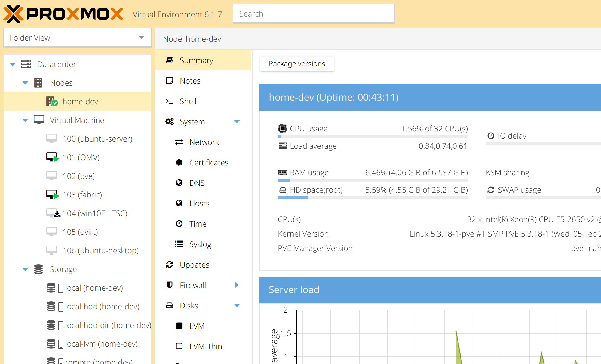Click the home-dev node status icon
This screenshot has height=364, width=601.
point(52,102)
